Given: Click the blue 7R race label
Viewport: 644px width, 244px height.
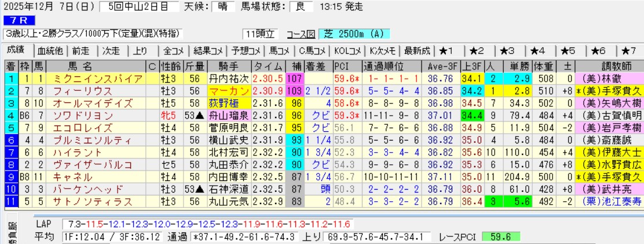Looking at the screenshot, I should (16, 21).
